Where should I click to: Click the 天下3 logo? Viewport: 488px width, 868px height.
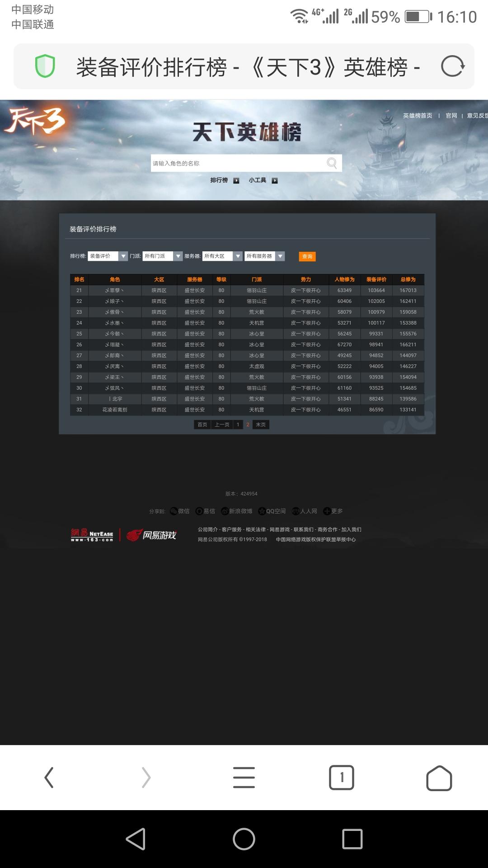34,121
